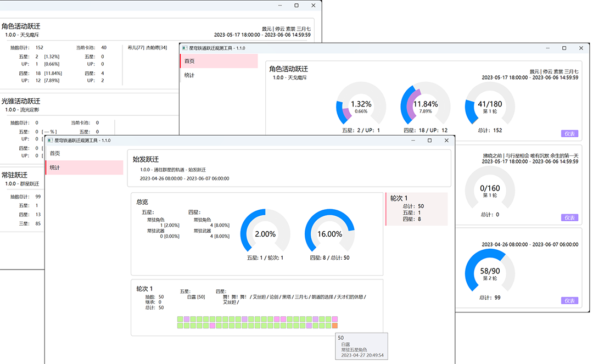Screen dimensions: 593x364
Task: Click the orange square in the pull grid
Action: [x=335, y=326]
